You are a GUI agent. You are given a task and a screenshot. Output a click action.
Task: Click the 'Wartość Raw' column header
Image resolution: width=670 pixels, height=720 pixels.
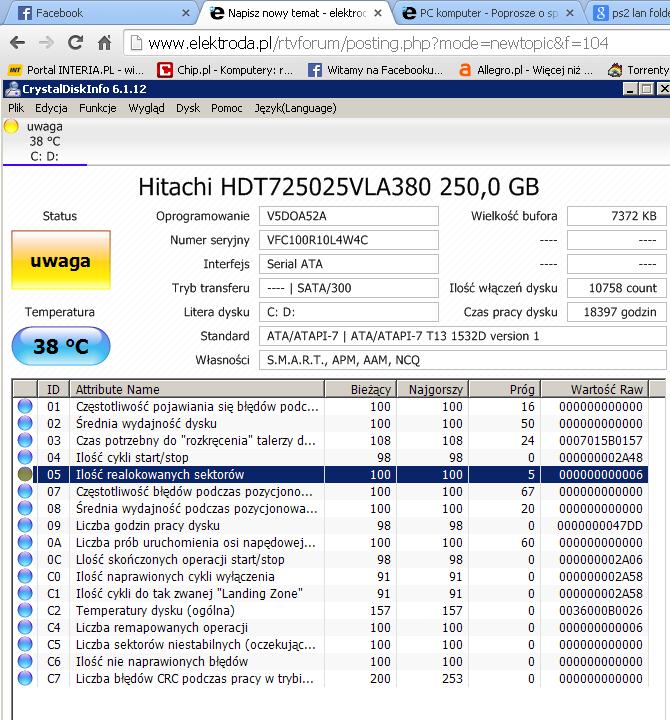tap(595, 389)
